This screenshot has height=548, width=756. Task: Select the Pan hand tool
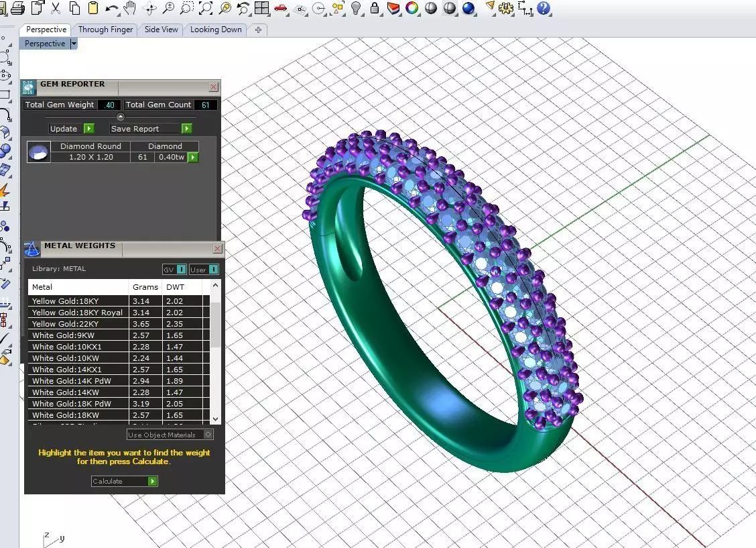pos(130,8)
